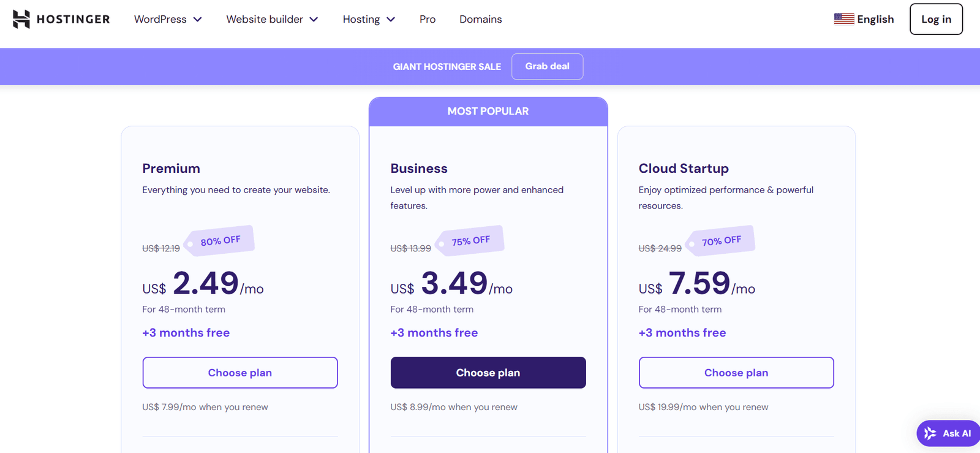Click the US$ 2.49/mo price

tap(203, 284)
